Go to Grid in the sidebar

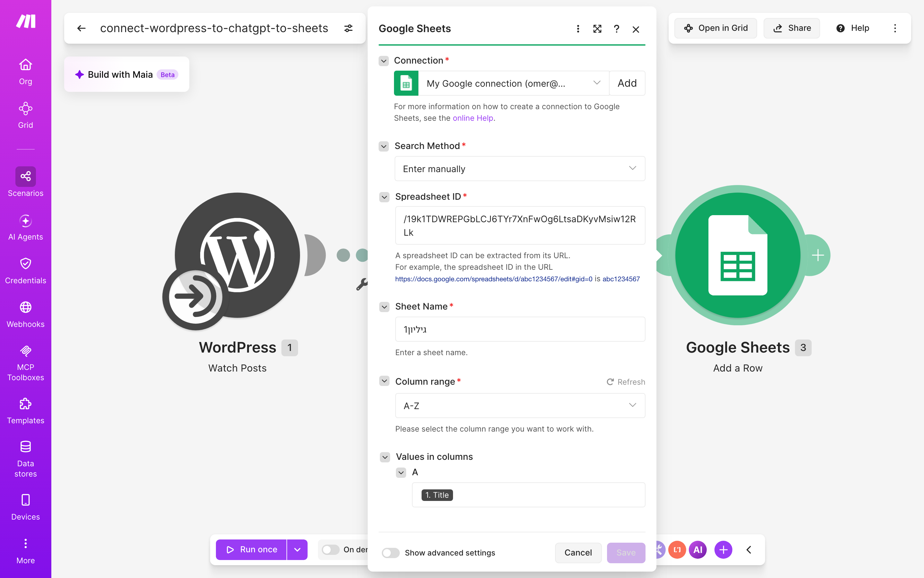click(26, 116)
